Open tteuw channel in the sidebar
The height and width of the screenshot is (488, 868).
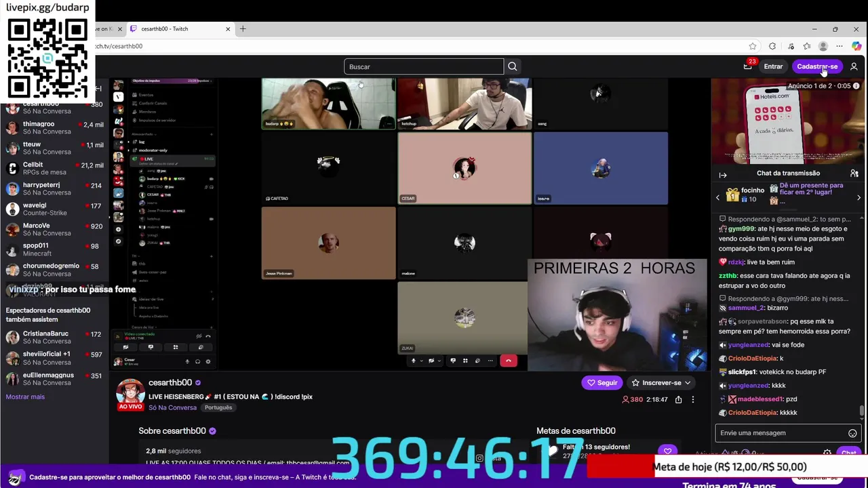coord(54,148)
